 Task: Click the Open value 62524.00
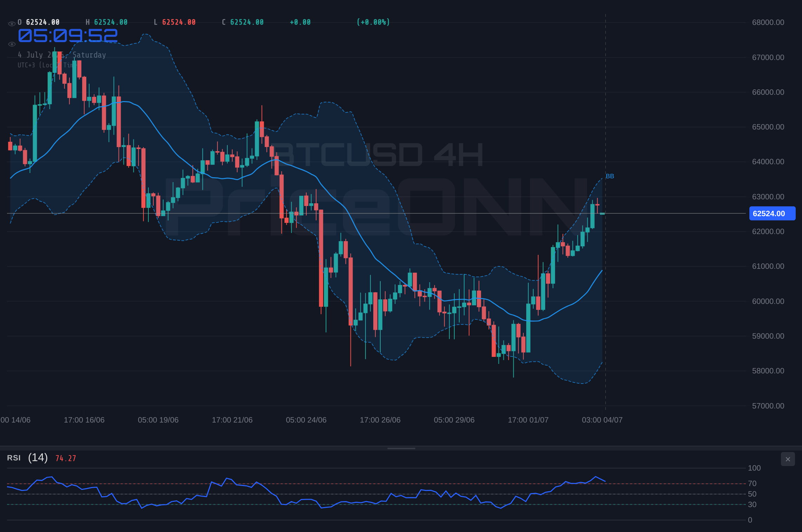(x=43, y=22)
